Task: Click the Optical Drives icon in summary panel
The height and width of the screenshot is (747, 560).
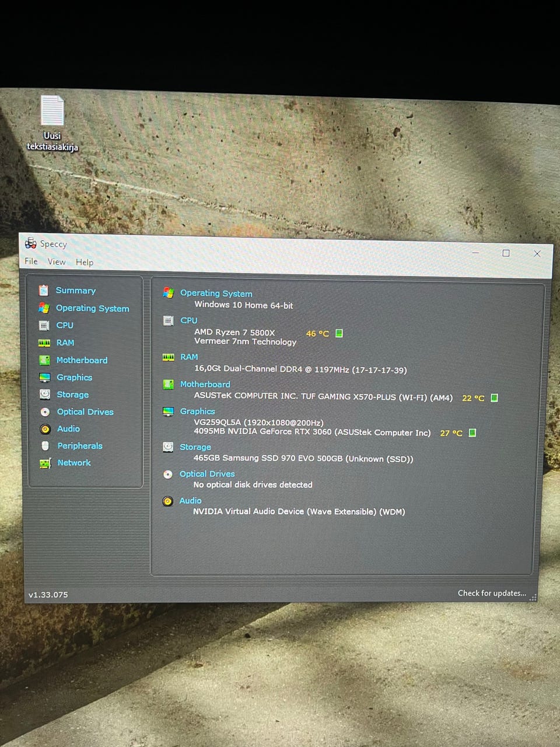Action: pyautogui.click(x=168, y=474)
